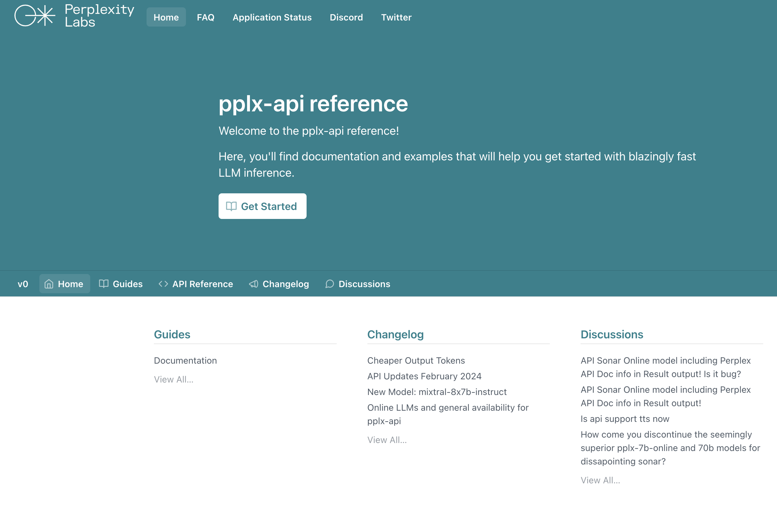This screenshot has width=777, height=532.
Task: Open discussion ending 'Is it bug?'
Action: pos(666,367)
